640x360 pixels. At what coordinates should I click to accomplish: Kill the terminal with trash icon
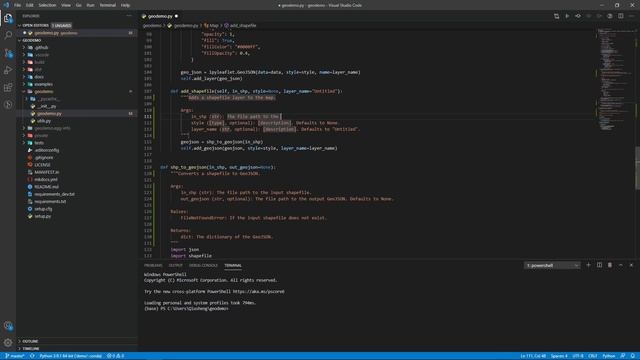point(610,265)
